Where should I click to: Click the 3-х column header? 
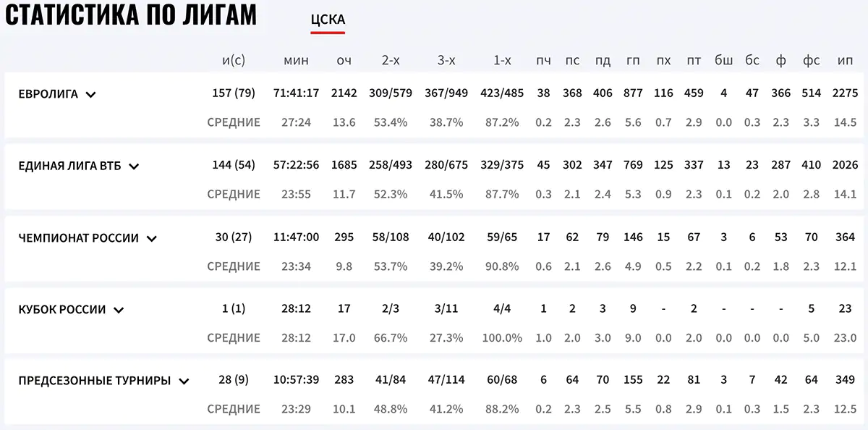click(x=446, y=60)
